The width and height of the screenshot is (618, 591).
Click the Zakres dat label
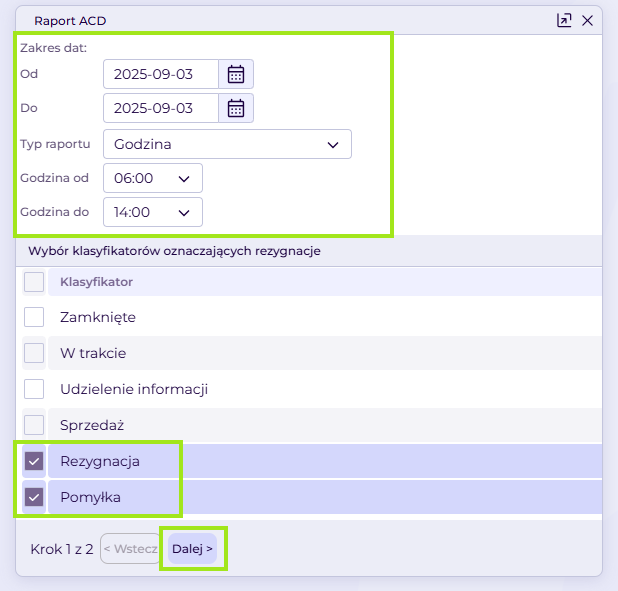tap(54, 48)
